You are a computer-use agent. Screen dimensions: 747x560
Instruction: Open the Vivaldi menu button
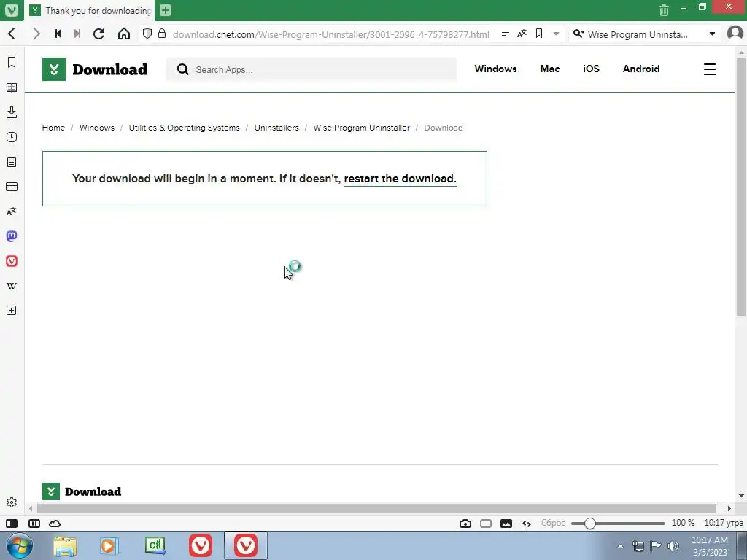pos(12,10)
